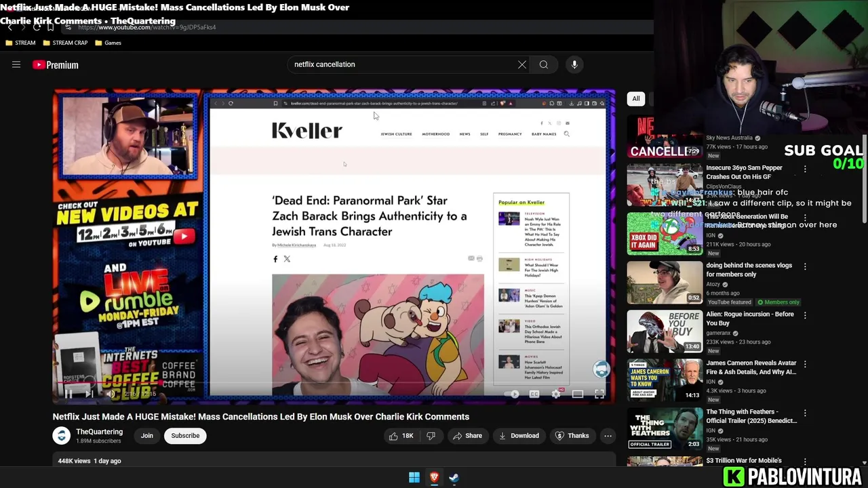Open TheQuartering channel avatar
Image resolution: width=868 pixels, height=488 pixels.
pos(62,436)
